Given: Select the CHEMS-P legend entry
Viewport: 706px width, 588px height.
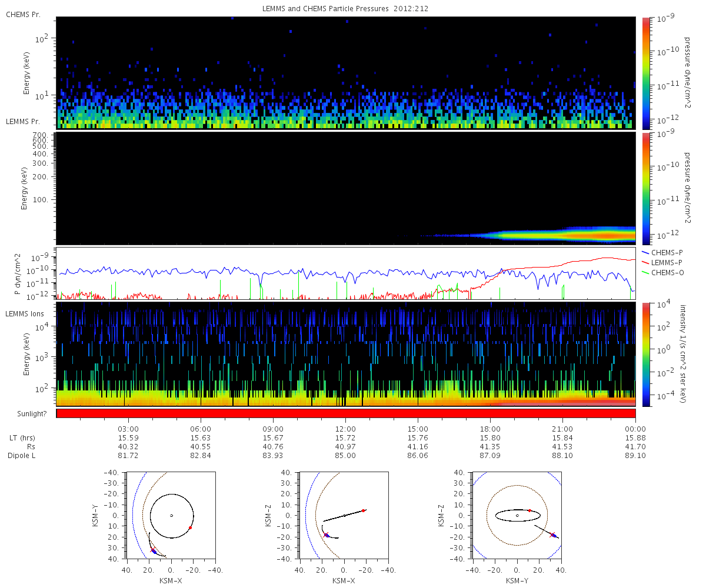Looking at the screenshot, I should pyautogui.click(x=668, y=252).
